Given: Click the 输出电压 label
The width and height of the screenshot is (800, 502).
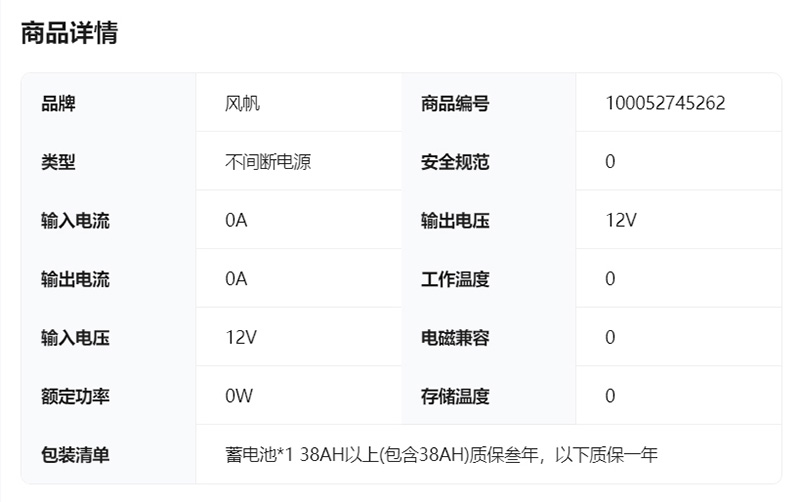Looking at the screenshot, I should (455, 221).
